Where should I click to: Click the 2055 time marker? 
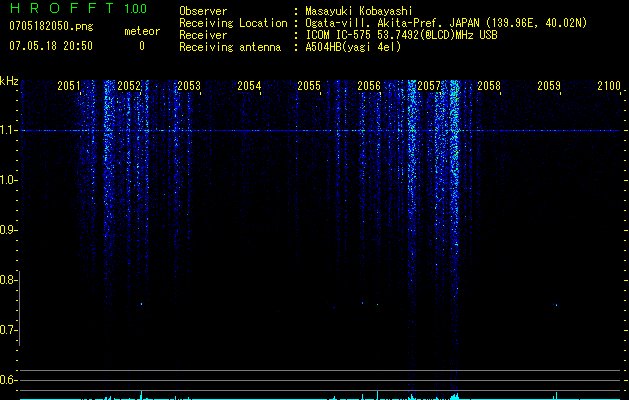click(309, 86)
